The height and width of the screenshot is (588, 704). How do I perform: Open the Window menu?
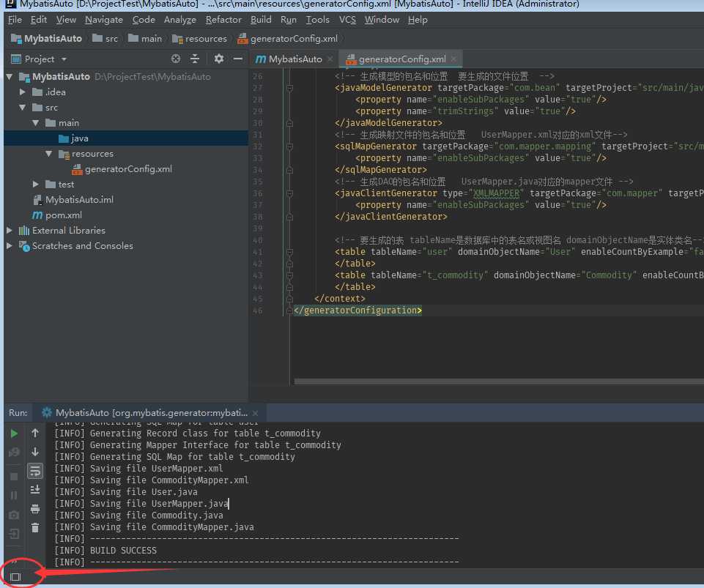point(382,20)
